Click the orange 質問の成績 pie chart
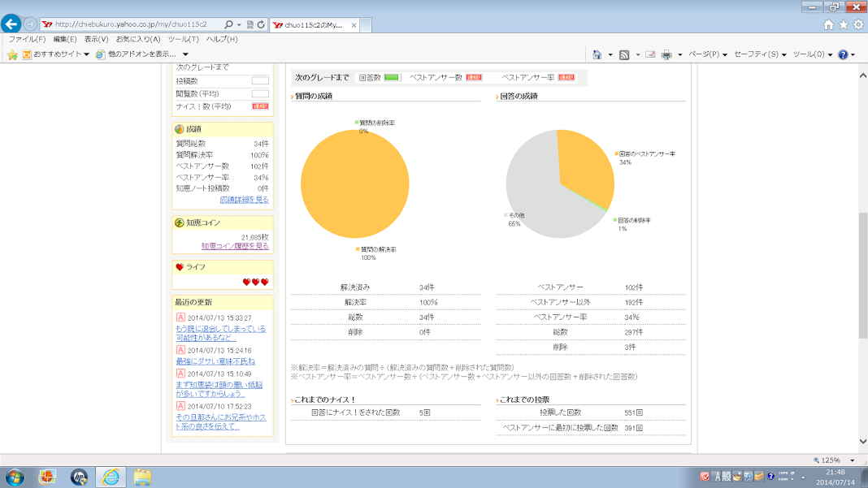Viewport: 868px width, 488px height. (x=355, y=184)
